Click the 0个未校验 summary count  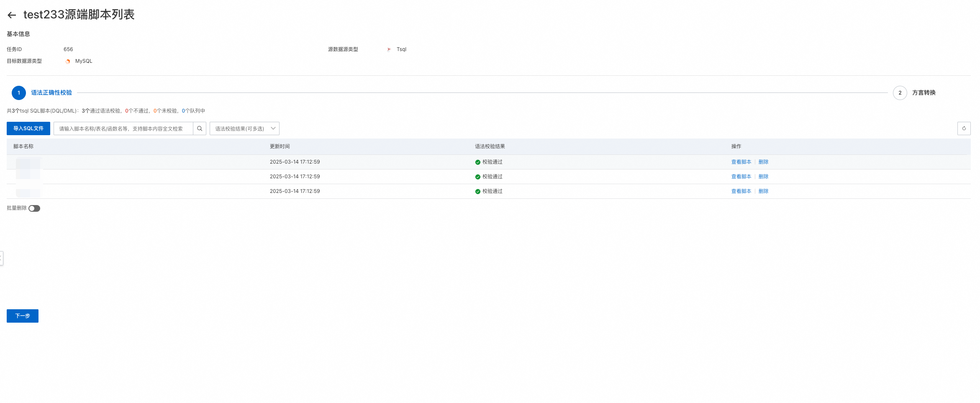click(x=165, y=111)
